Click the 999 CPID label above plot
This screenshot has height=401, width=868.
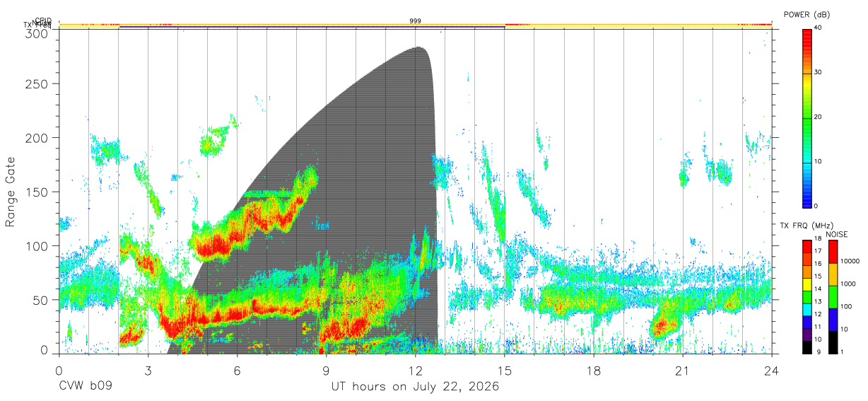tap(416, 21)
